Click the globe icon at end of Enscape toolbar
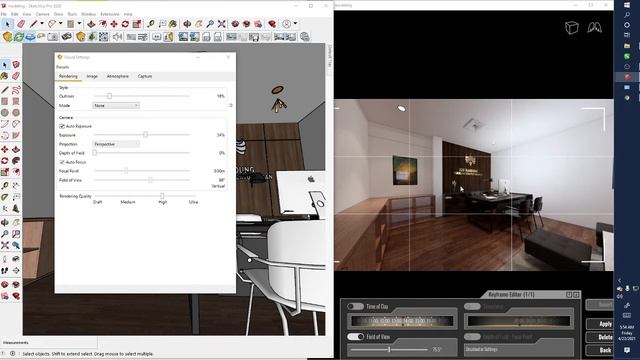 point(304,37)
